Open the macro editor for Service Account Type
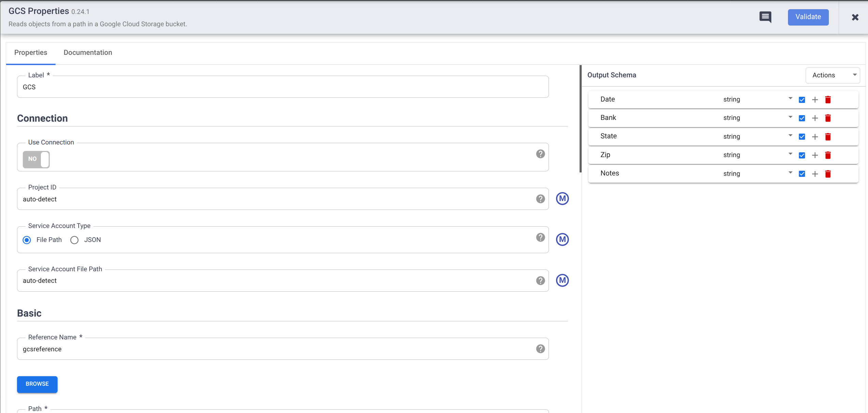Image resolution: width=868 pixels, height=413 pixels. click(562, 239)
